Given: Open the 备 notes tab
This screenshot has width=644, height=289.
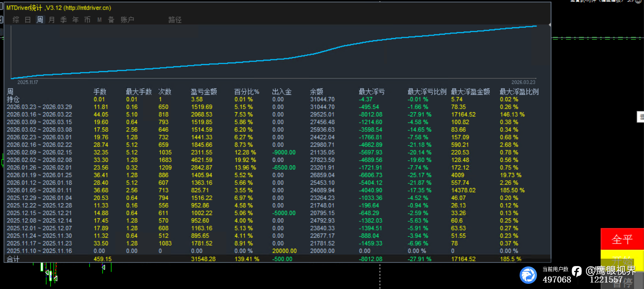Looking at the screenshot, I should click(x=111, y=19).
